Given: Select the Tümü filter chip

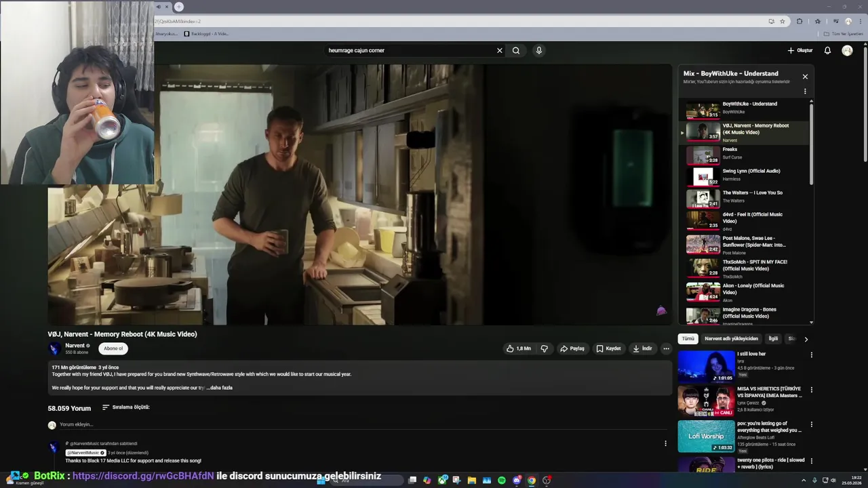Looking at the screenshot, I should (688, 338).
